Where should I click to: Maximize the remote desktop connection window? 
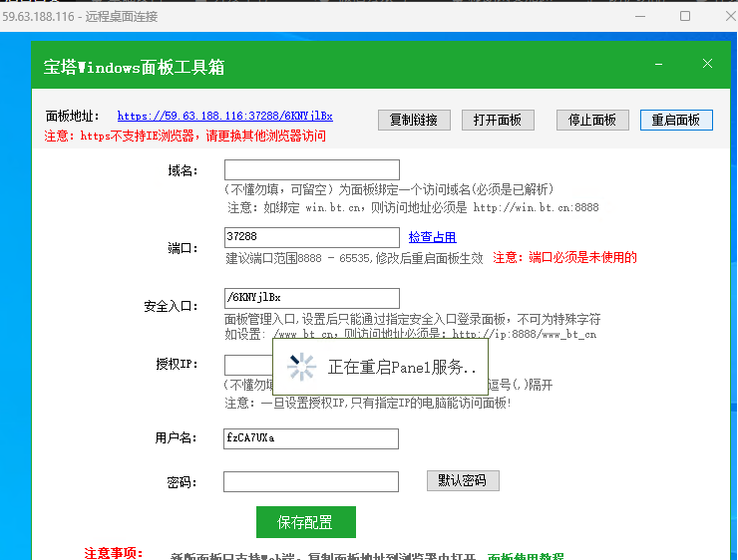(685, 17)
